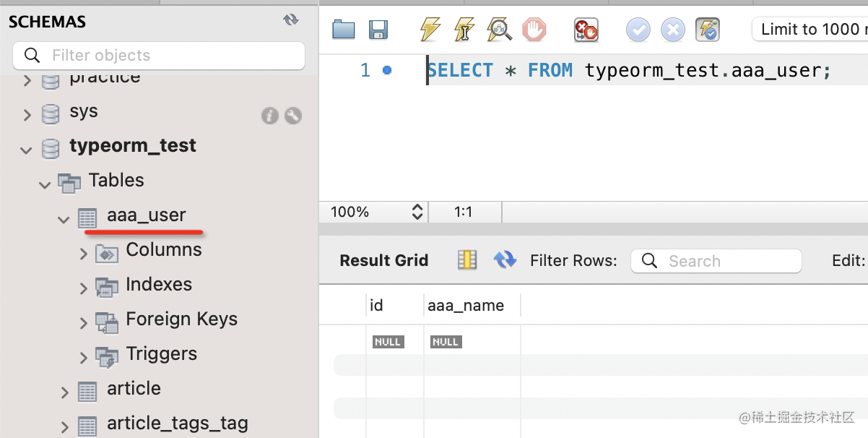
Task: Execute statement under cursor
Action: pos(464,30)
